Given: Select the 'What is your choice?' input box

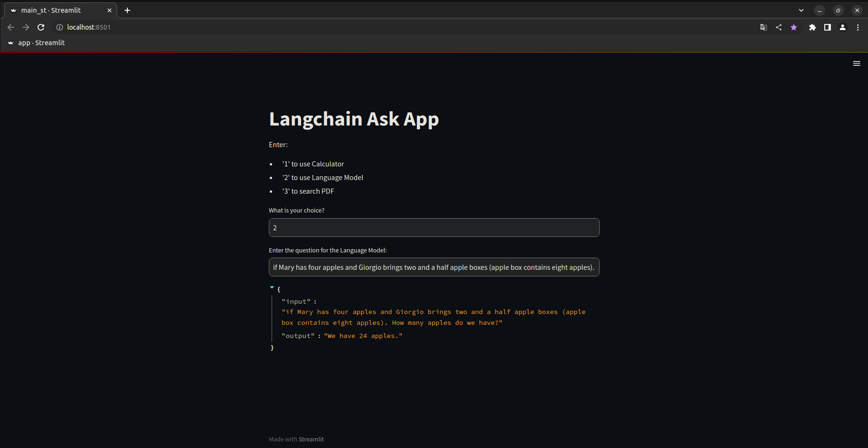Looking at the screenshot, I should (433, 228).
